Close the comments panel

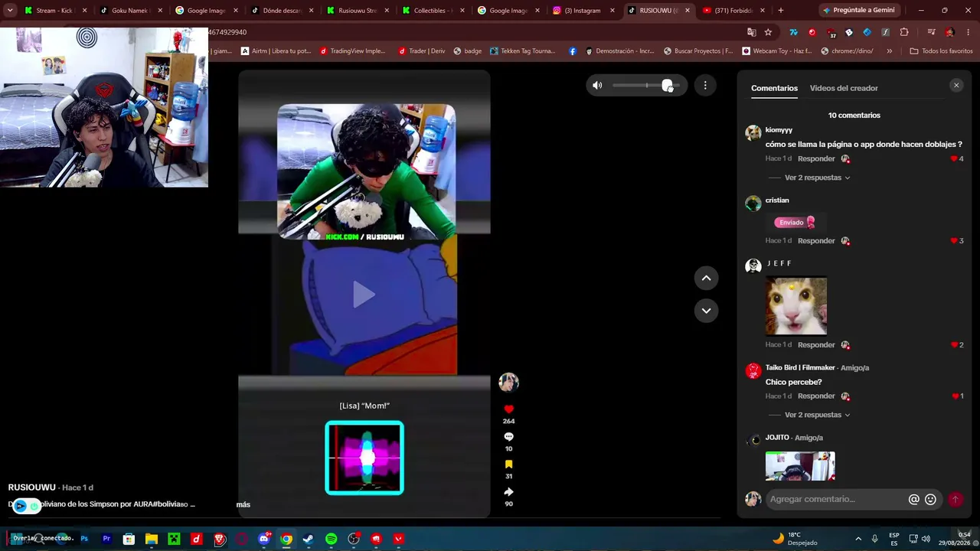[956, 86]
